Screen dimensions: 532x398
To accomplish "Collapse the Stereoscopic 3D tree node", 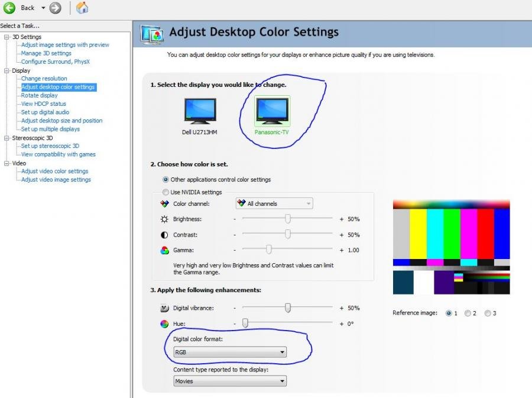I will (7, 138).
